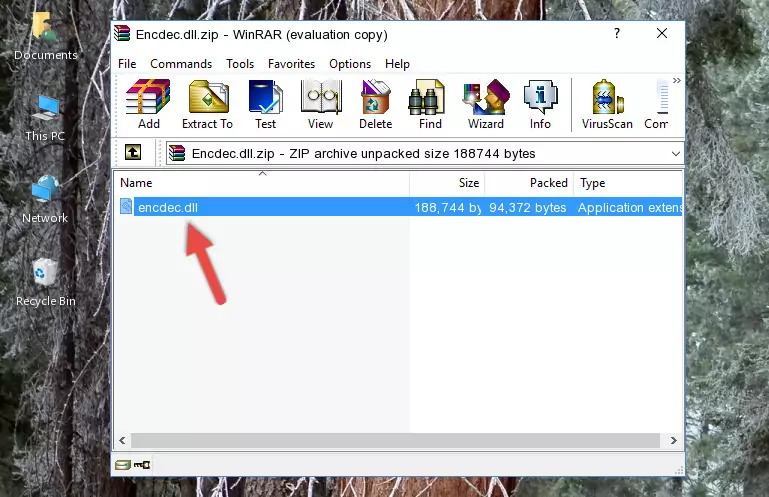Click the 188,744 size cell
769x497 pixels.
coord(448,208)
